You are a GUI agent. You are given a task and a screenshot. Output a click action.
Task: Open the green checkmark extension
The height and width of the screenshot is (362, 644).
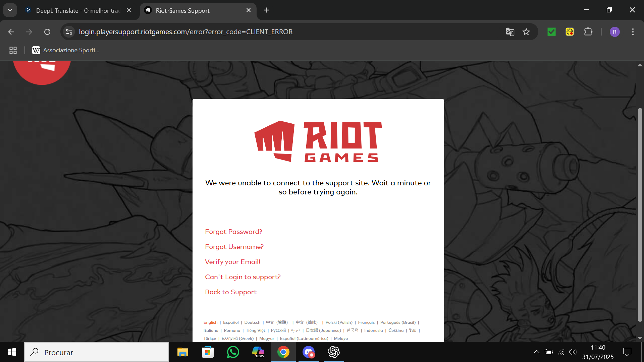coord(551,32)
